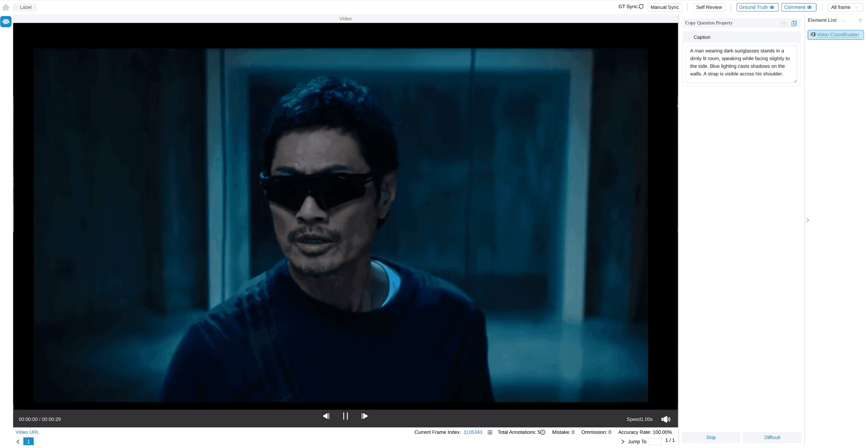Image resolution: width=868 pixels, height=448 pixels.
Task: Click the home icon in breadcrumb
Action: point(6,7)
